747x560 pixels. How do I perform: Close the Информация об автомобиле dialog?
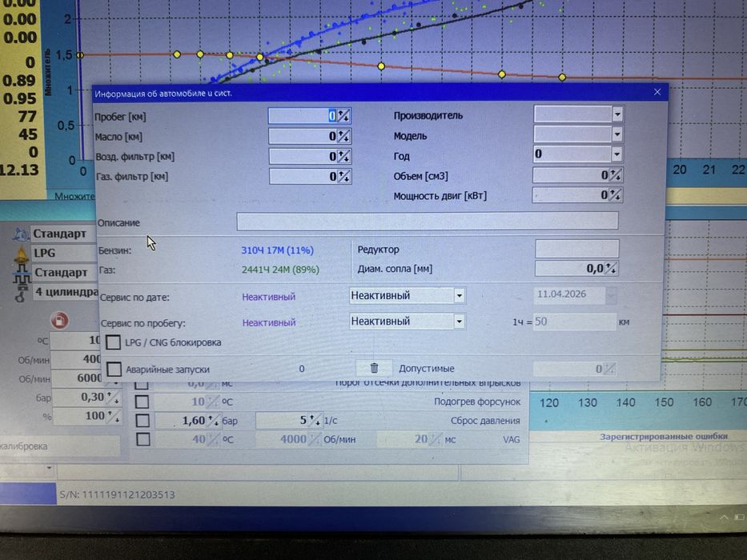657,92
